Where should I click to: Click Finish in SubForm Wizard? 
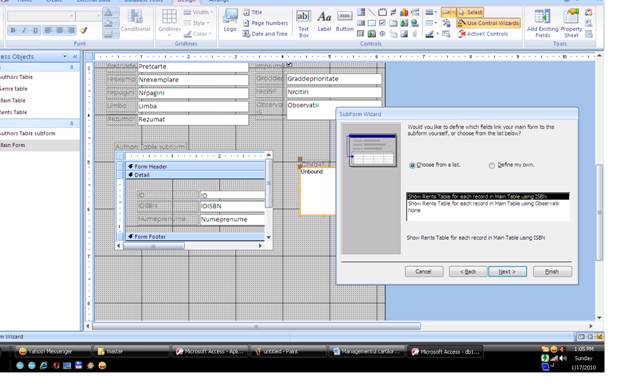pyautogui.click(x=552, y=272)
